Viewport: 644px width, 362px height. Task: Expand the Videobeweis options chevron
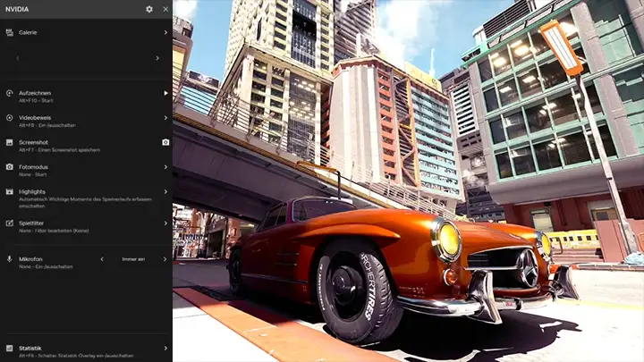tap(165, 118)
